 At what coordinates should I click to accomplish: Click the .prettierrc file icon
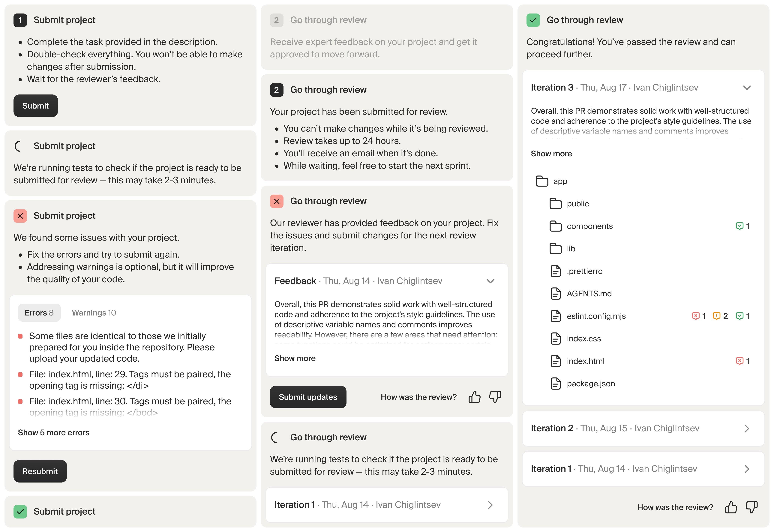coord(555,271)
